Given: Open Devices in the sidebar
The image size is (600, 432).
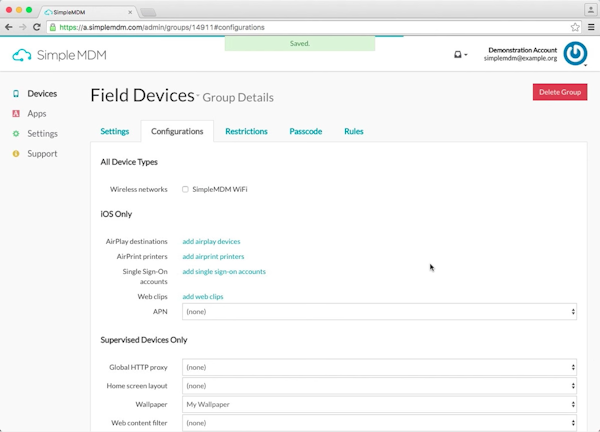Looking at the screenshot, I should (42, 94).
